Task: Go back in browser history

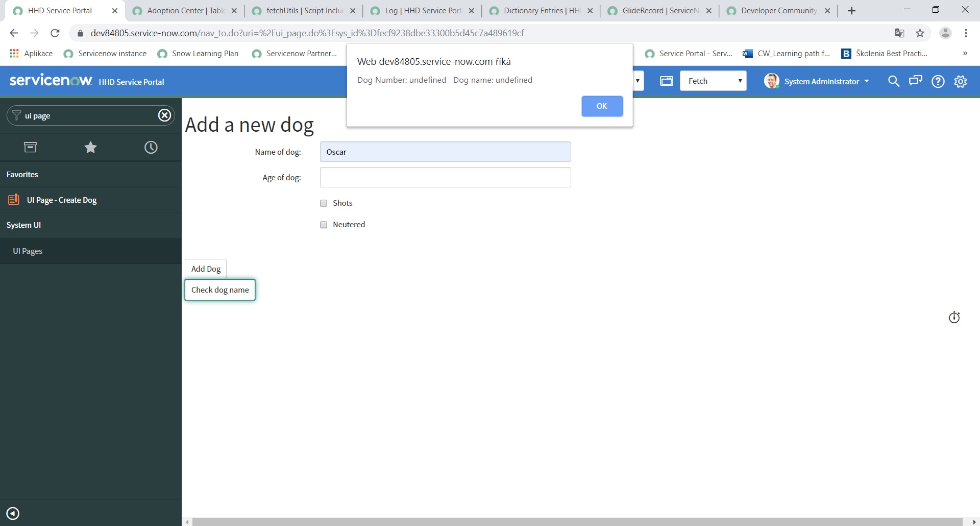Action: tap(14, 33)
